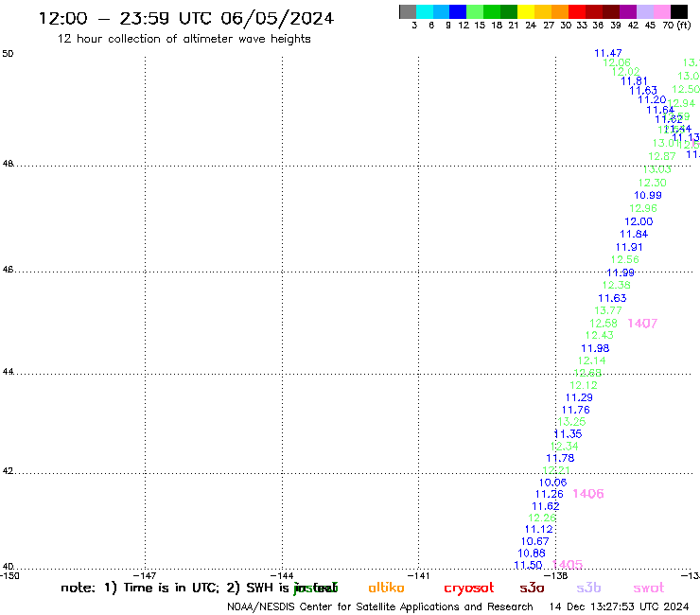Screen dimensions: 700x615
Task: Click the wave height value '11.12'
Action: click(538, 529)
